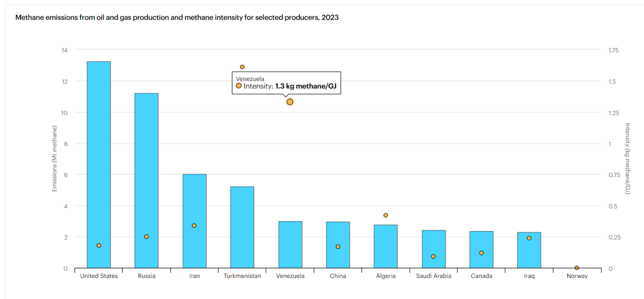Click the Norway intensity dot
The height and width of the screenshot is (299, 644).
(577, 268)
